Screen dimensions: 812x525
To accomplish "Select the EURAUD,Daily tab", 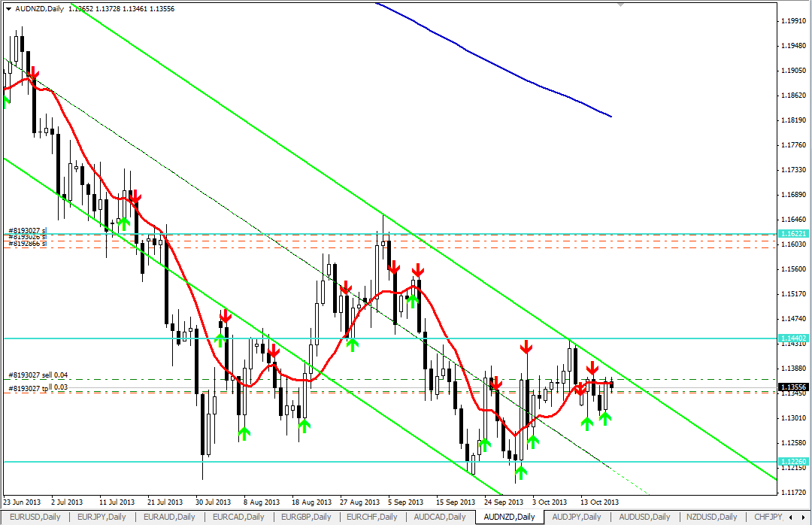I will [x=169, y=517].
